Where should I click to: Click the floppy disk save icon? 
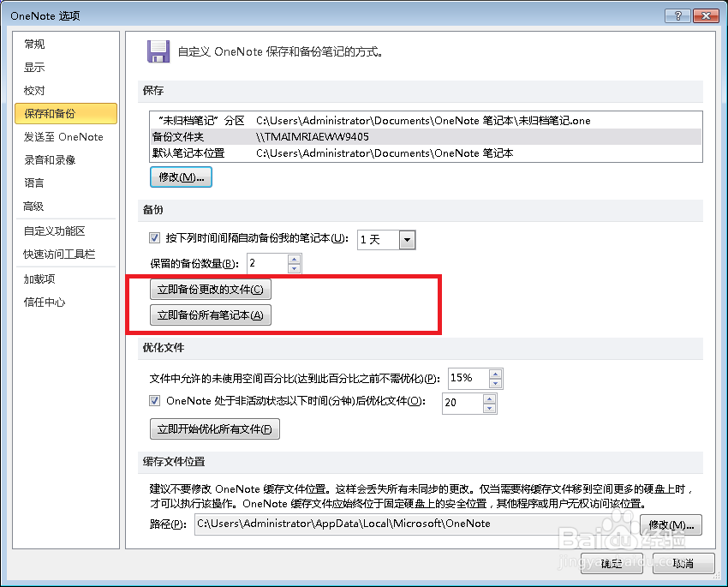pos(158,51)
